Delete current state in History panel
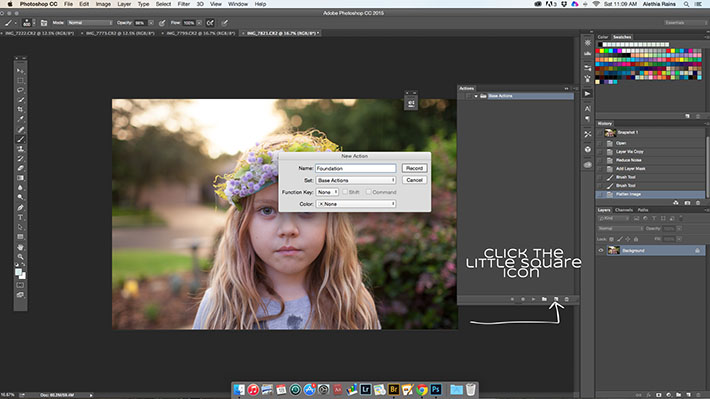This screenshot has height=399, width=710. coord(698,203)
